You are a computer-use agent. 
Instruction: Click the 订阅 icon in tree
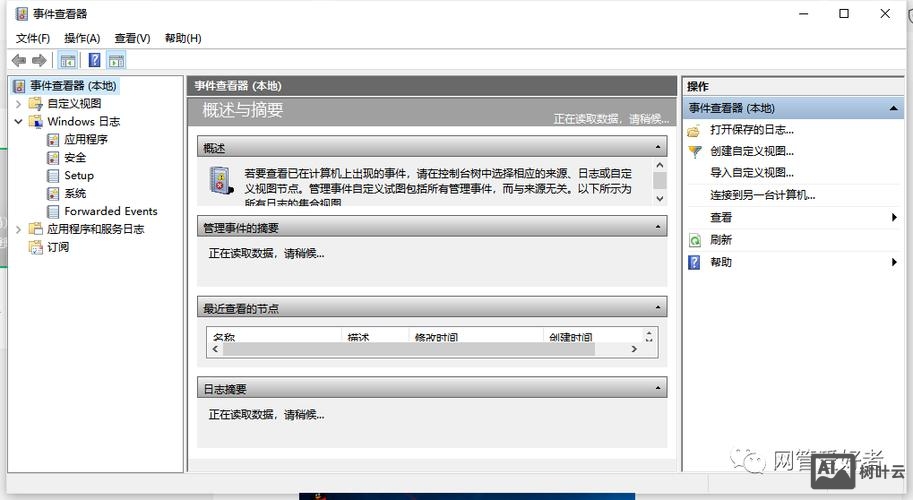(36, 247)
